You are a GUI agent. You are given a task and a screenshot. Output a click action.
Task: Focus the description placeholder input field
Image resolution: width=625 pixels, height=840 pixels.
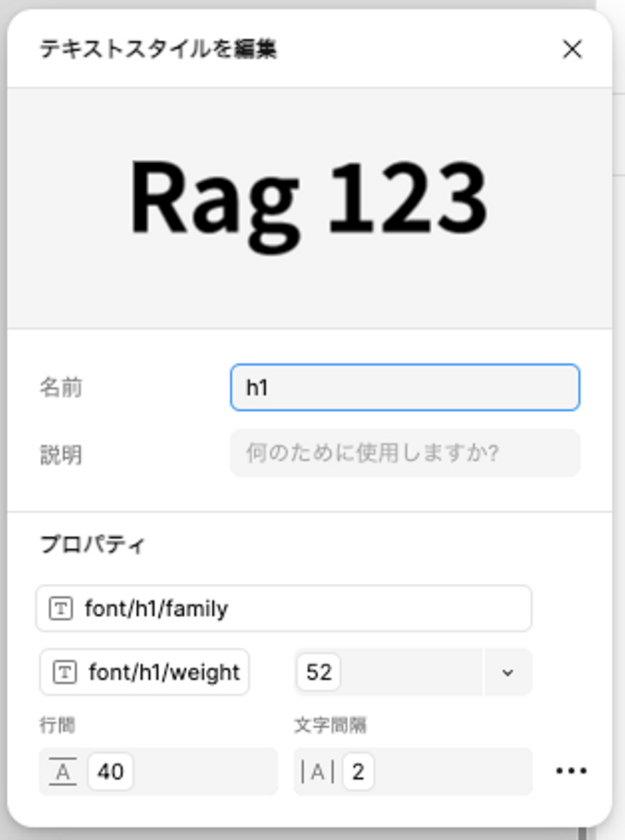click(x=405, y=453)
